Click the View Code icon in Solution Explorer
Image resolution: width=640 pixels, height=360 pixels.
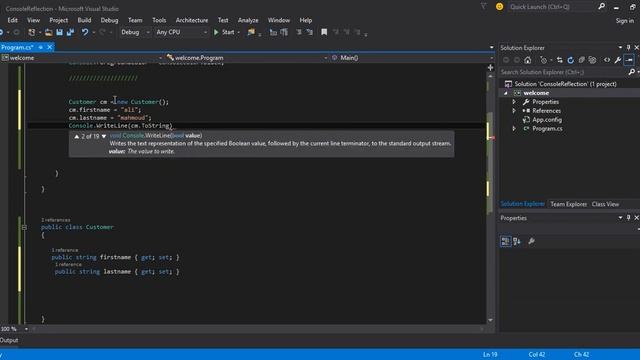pyautogui.click(x=607, y=60)
